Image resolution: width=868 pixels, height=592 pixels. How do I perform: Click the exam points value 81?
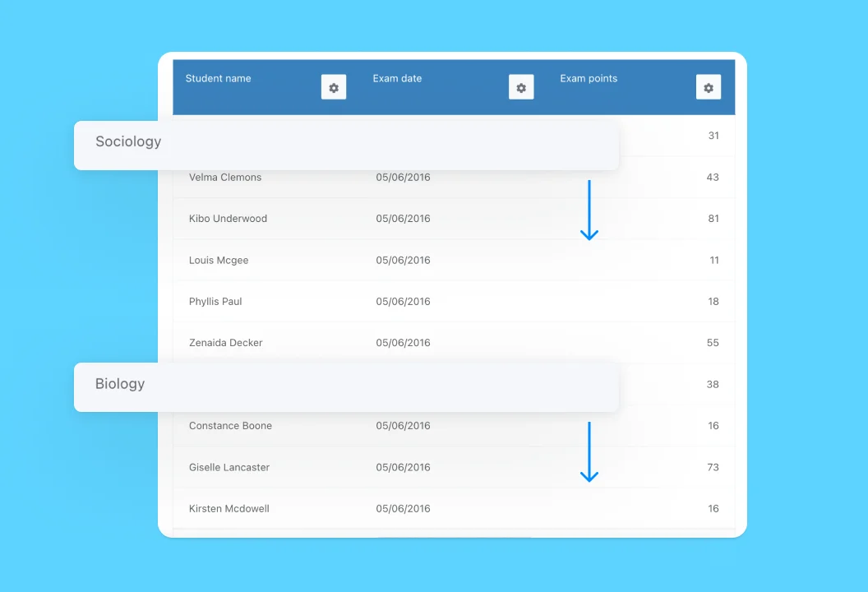tap(713, 219)
